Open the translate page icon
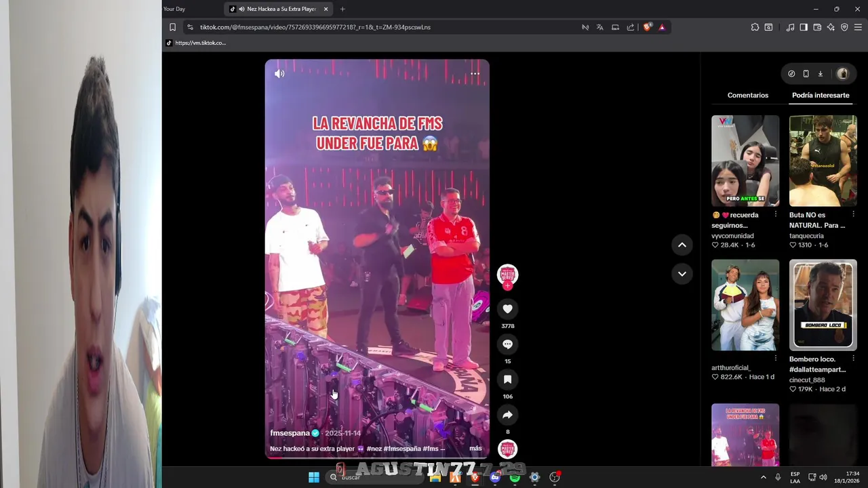Screen dimensions: 868x488 pos(600,27)
